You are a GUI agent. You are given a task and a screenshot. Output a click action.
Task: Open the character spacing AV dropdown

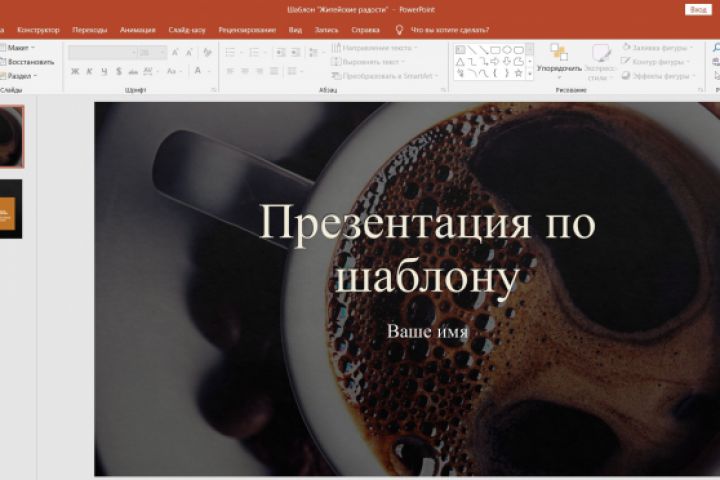[150, 71]
